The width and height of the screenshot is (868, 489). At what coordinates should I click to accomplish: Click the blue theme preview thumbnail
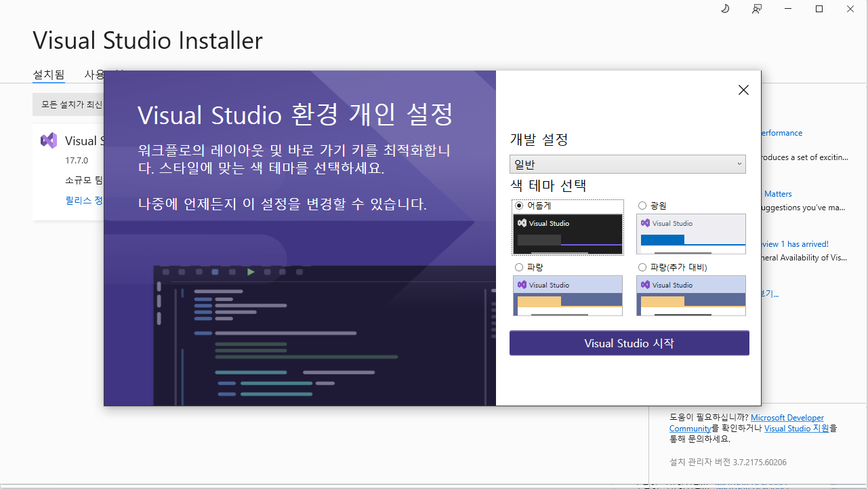coord(568,296)
